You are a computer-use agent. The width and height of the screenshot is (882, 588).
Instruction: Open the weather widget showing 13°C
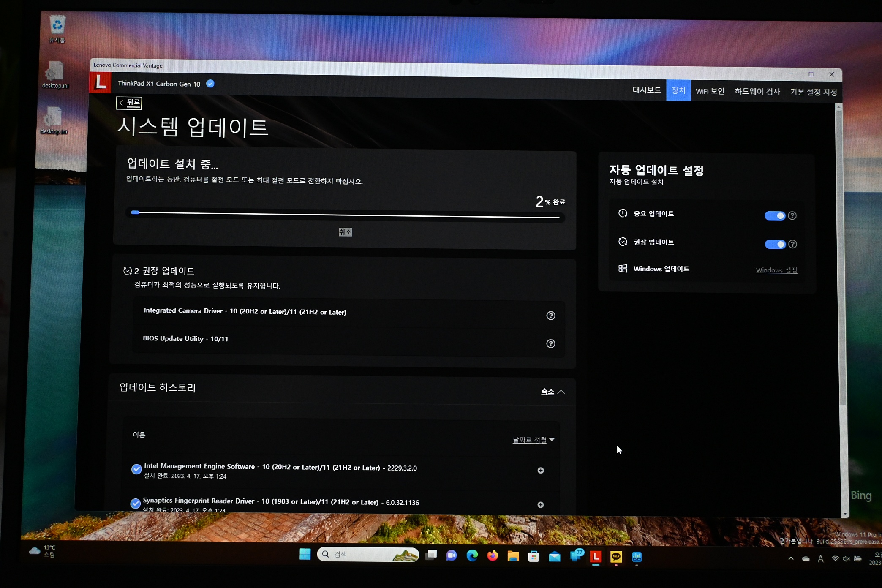(42, 551)
